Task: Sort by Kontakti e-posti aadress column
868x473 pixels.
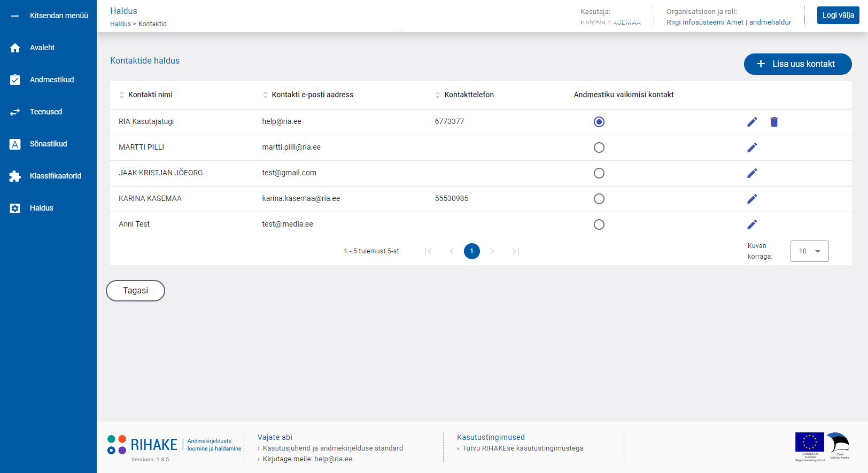Action: click(312, 95)
